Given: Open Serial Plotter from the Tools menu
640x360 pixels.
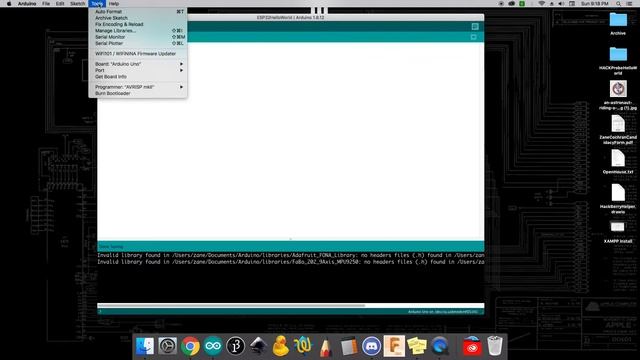Looking at the screenshot, I should [x=138, y=43].
